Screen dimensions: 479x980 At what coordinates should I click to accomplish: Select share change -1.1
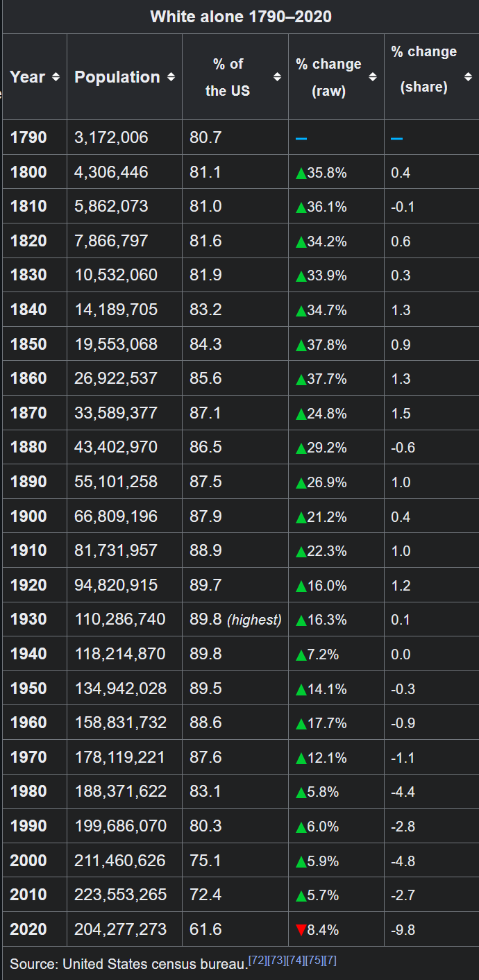(x=403, y=757)
